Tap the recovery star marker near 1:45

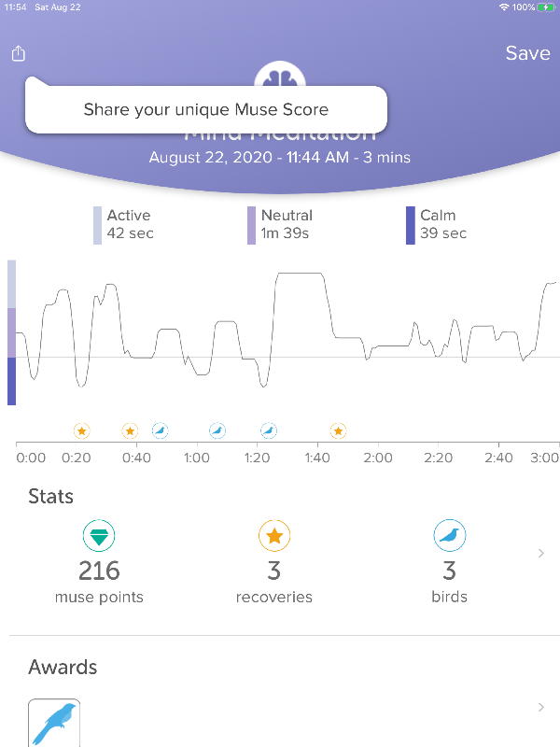click(x=338, y=430)
